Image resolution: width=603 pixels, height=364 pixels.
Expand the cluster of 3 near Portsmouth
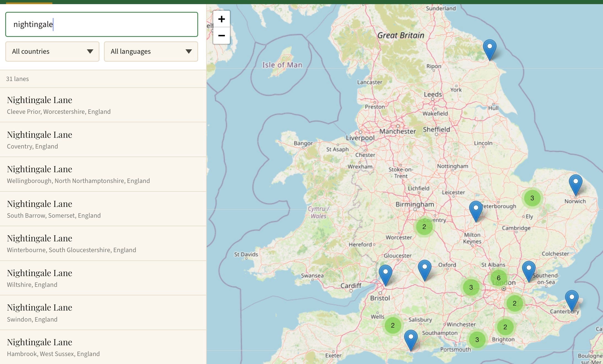477,340
